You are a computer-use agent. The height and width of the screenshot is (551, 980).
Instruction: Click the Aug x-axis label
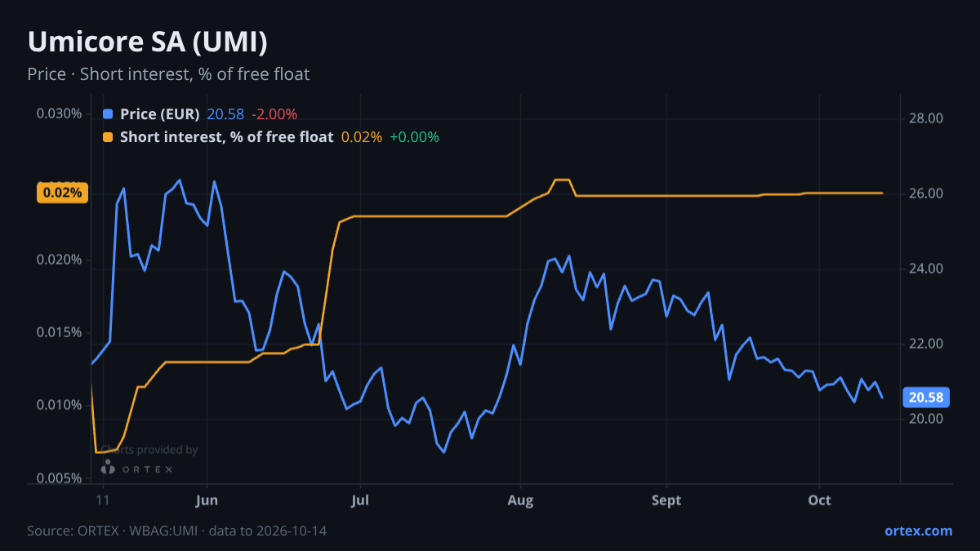click(520, 500)
